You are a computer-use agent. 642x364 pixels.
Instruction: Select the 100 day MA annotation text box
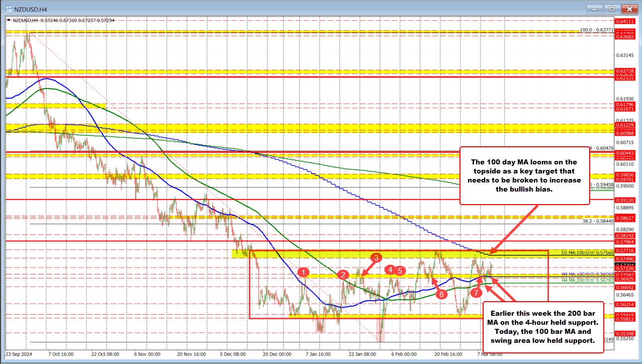(x=525, y=175)
